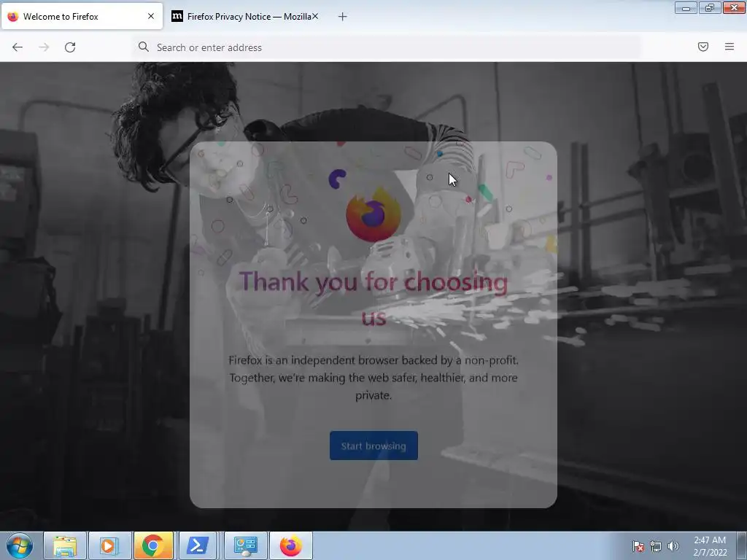Click the Show desktop strip on taskbar

[742, 545]
